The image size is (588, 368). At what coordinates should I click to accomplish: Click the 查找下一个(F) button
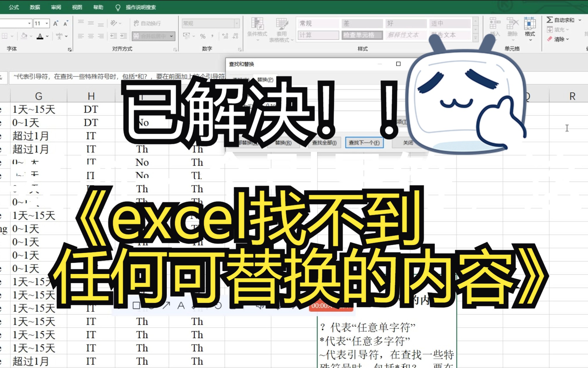pyautogui.click(x=364, y=143)
